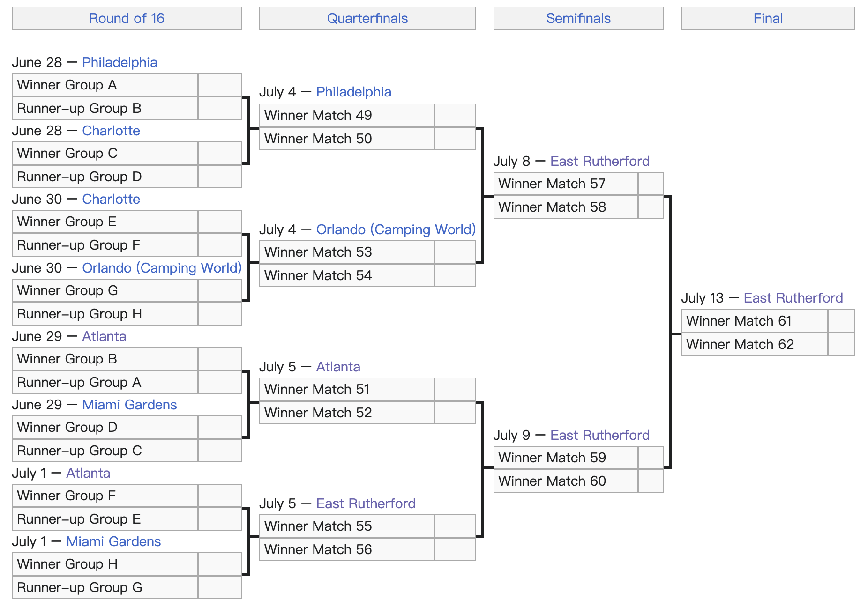
Task: Open the Semifinals header link
Action: (578, 18)
